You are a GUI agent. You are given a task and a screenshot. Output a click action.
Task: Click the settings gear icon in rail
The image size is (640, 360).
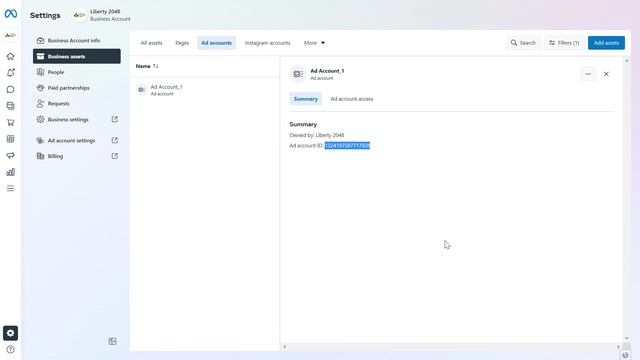(11, 333)
